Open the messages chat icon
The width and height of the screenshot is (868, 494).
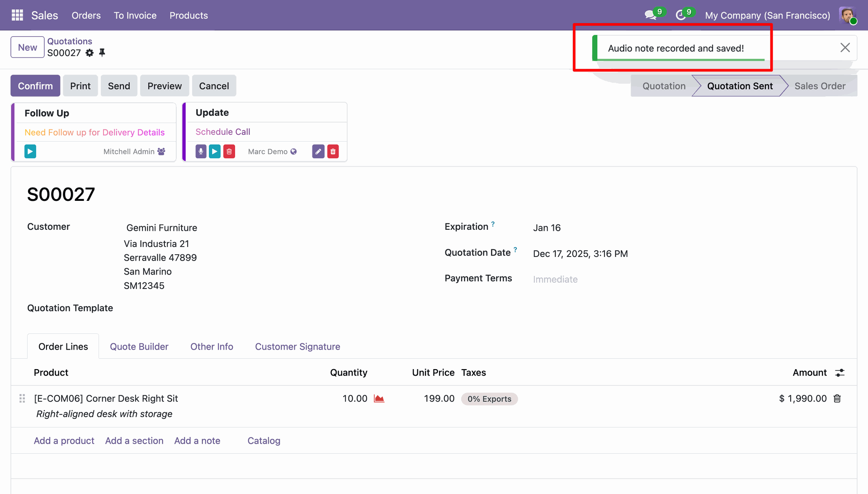(650, 15)
